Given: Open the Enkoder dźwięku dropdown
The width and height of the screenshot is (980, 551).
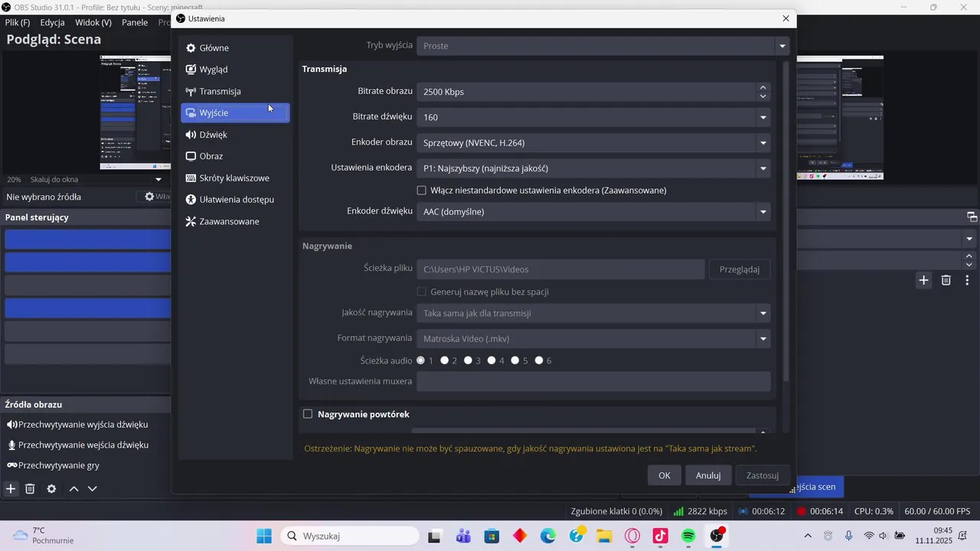Looking at the screenshot, I should pyautogui.click(x=593, y=211).
